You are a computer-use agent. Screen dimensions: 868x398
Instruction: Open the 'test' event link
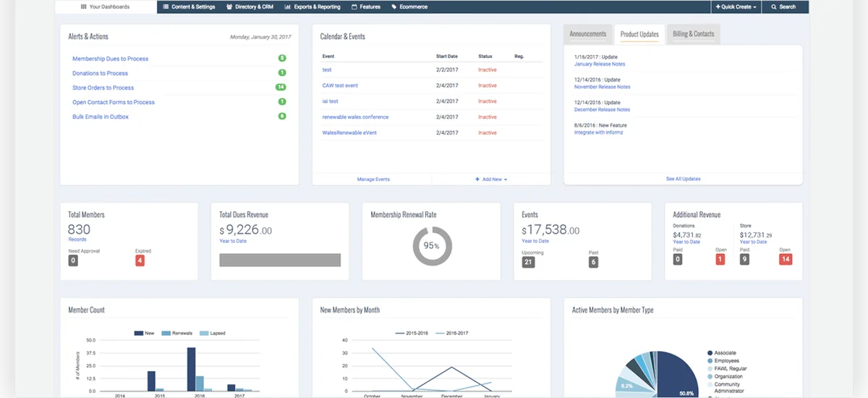click(x=327, y=69)
